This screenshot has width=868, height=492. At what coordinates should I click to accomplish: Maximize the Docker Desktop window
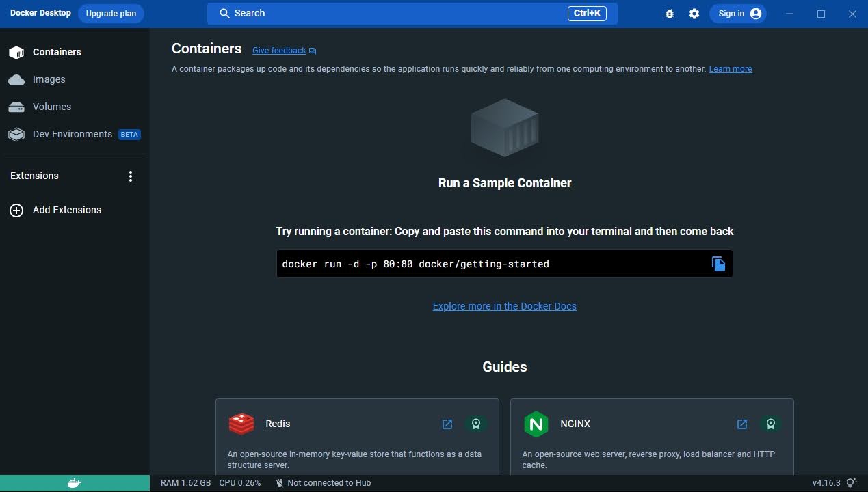pos(821,14)
